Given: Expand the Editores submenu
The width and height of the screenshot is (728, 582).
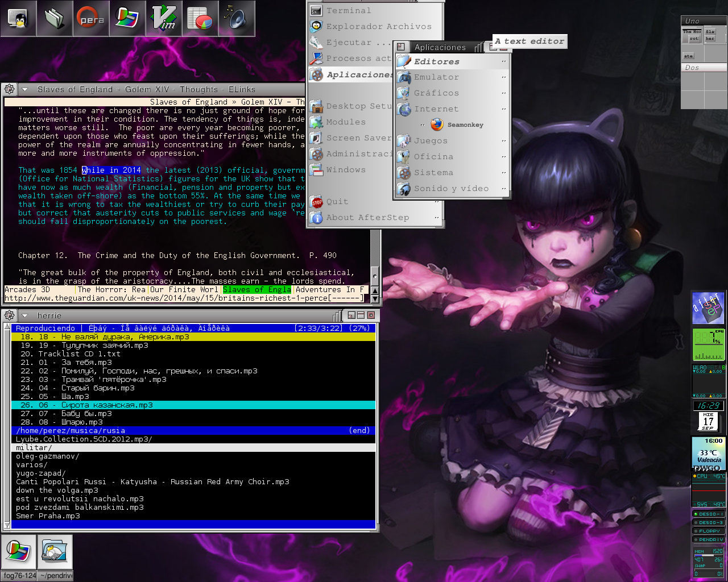Looking at the screenshot, I should click(452, 61).
